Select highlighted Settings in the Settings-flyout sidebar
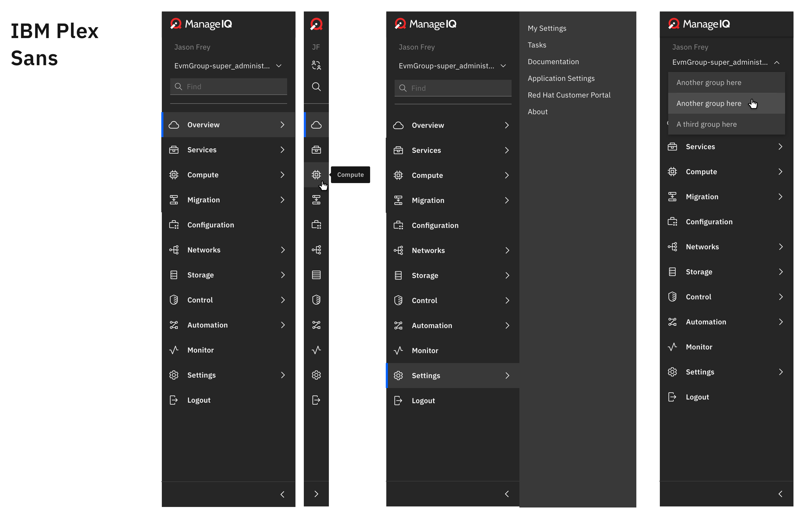The height and width of the screenshot is (532, 806). click(453, 376)
